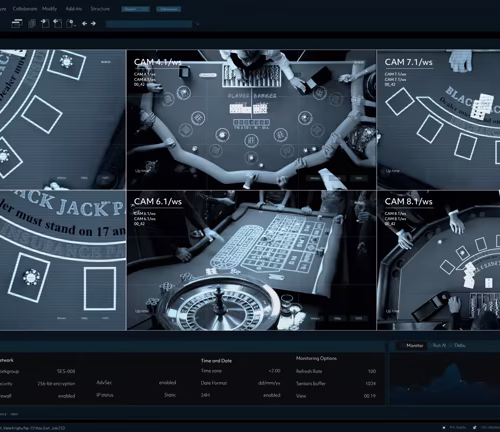
Task: Open the Structure menu
Action: tap(100, 9)
